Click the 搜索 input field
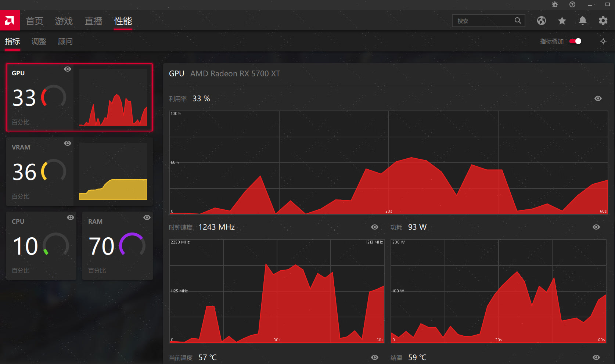 click(x=488, y=21)
